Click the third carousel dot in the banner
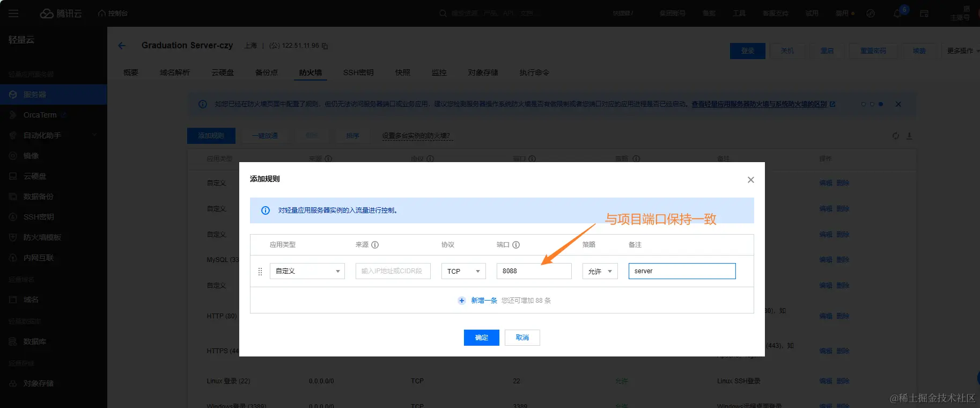980x408 pixels. click(x=881, y=104)
